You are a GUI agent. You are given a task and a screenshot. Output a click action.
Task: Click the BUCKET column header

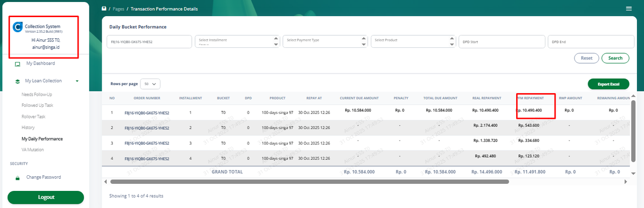(x=223, y=98)
